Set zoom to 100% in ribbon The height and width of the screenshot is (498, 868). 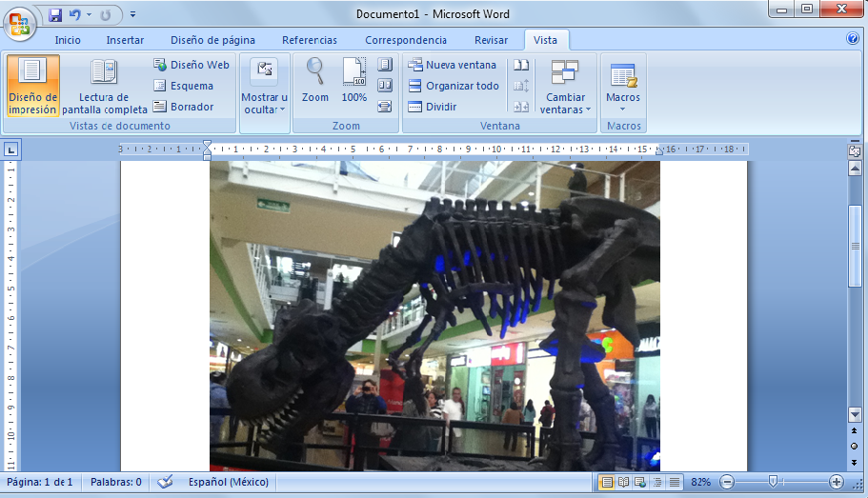click(353, 80)
